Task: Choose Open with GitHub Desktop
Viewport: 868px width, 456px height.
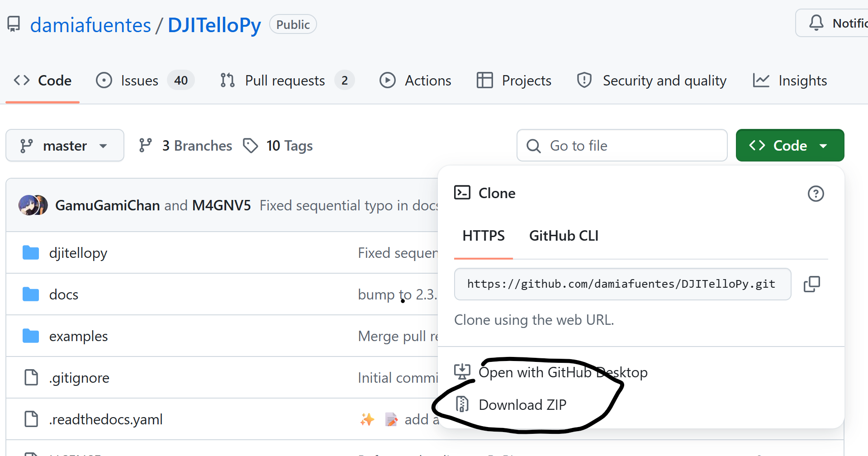Action: click(x=551, y=372)
